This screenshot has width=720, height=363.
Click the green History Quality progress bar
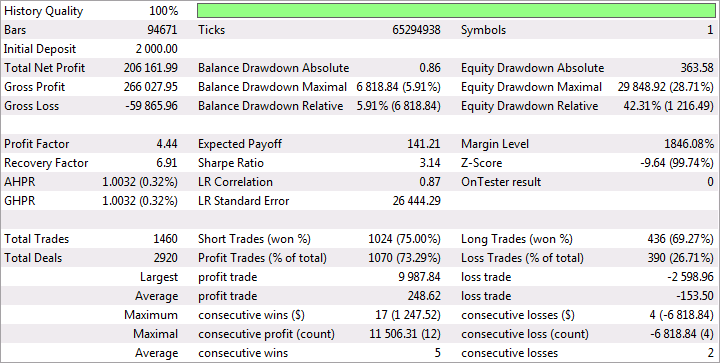tap(456, 11)
